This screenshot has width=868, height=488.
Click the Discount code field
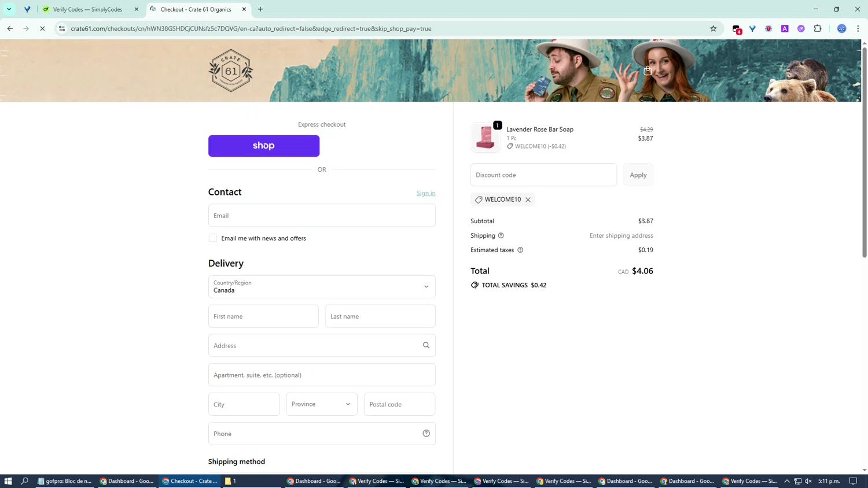543,175
